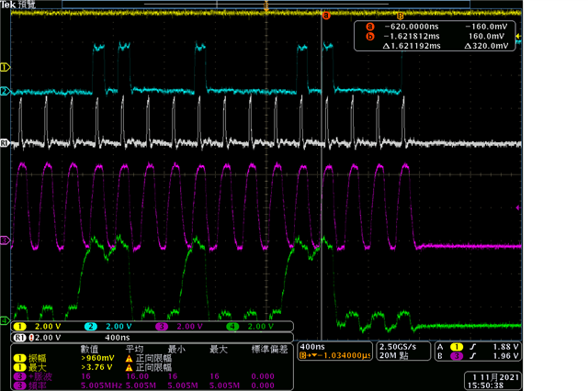Click cursor a time readout -620.0000ns

(412, 27)
